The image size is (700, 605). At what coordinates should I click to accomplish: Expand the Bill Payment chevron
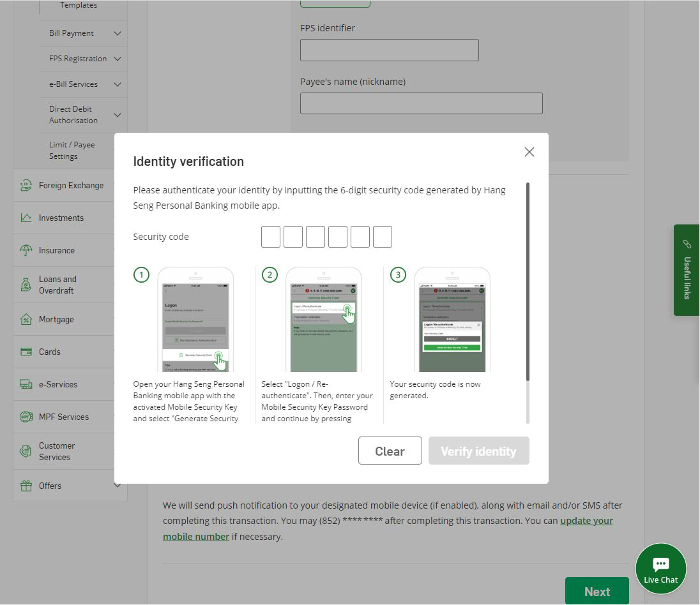pos(118,33)
